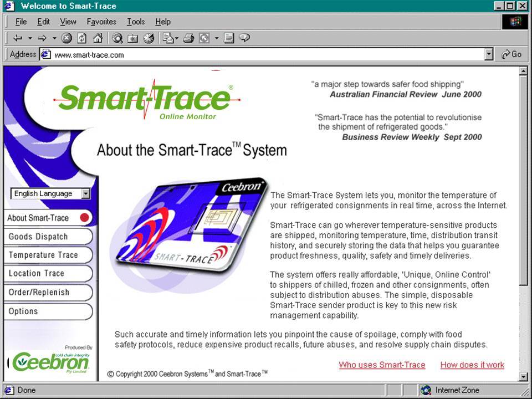Open the Location Trace section

click(48, 273)
